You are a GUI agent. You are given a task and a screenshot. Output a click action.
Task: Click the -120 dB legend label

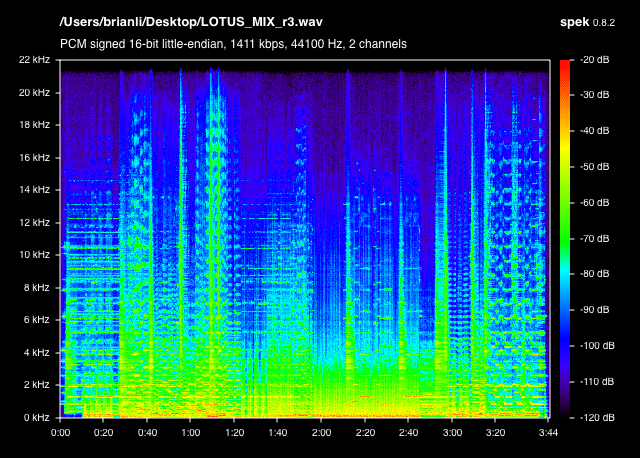pos(597,418)
